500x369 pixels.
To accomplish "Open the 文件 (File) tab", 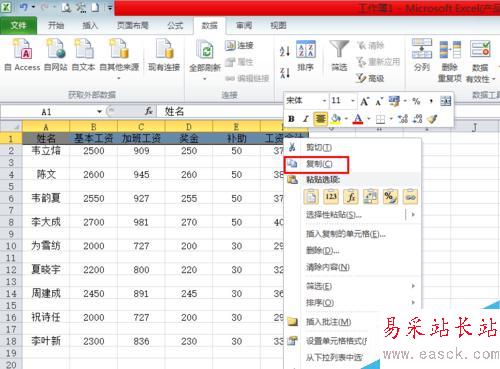I will 18,25.
